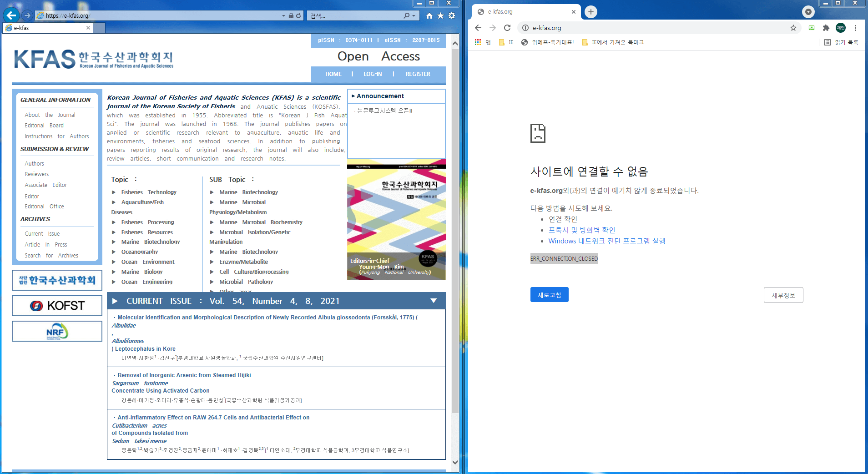The image size is (868, 474).
Task: Open the IE bookmarks folder
Action: click(x=506, y=42)
